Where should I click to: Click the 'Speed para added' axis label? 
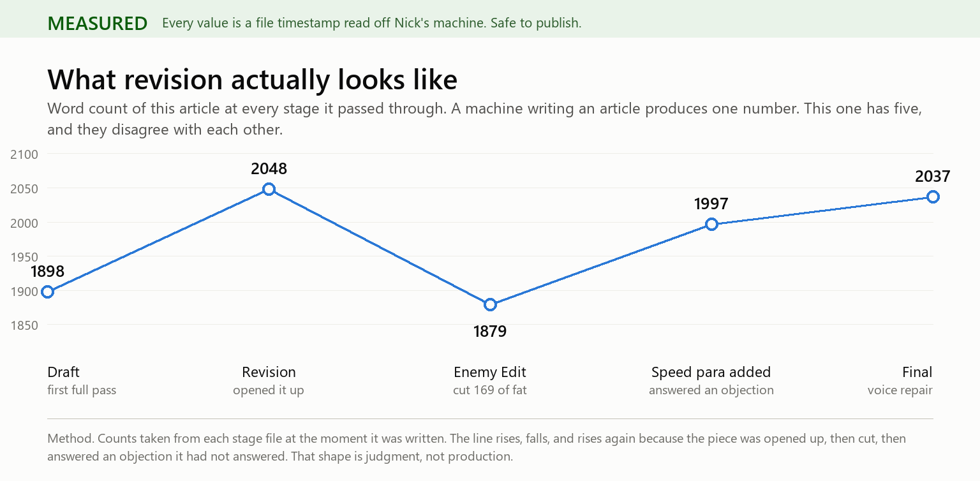(711, 372)
